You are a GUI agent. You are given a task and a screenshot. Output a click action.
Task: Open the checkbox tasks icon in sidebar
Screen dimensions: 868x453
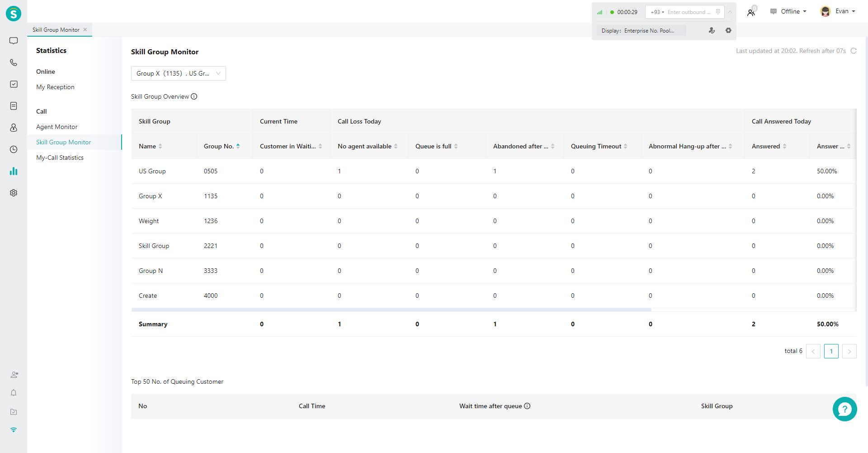click(14, 84)
